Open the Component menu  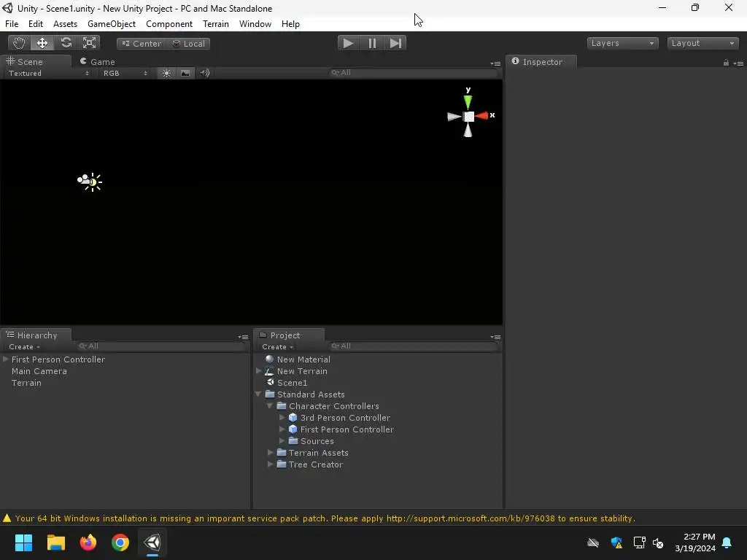169,24
